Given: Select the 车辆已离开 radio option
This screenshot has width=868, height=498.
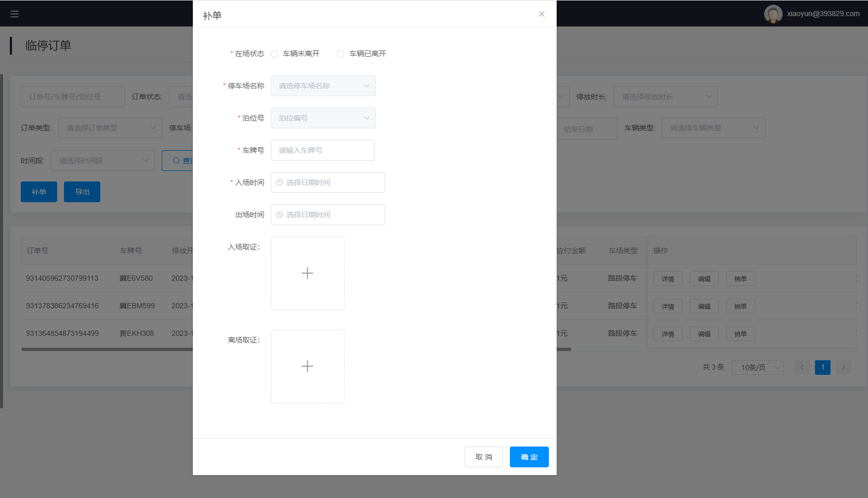Looking at the screenshot, I should [340, 54].
